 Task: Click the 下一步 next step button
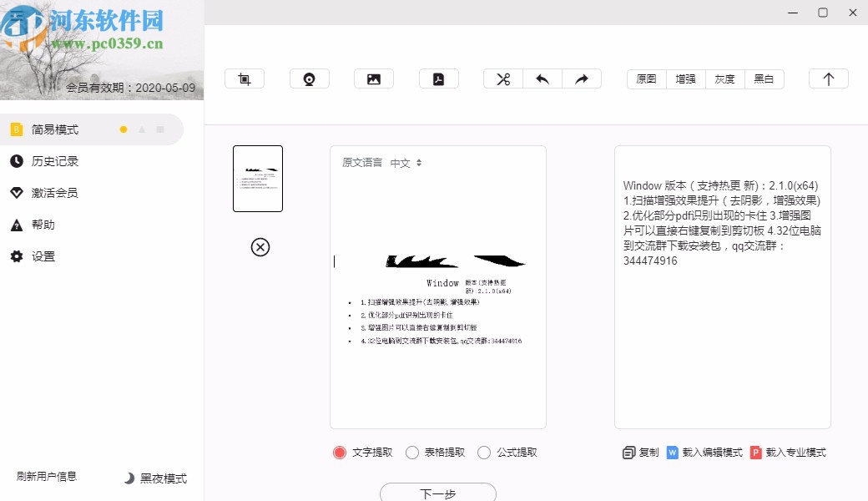tap(437, 493)
